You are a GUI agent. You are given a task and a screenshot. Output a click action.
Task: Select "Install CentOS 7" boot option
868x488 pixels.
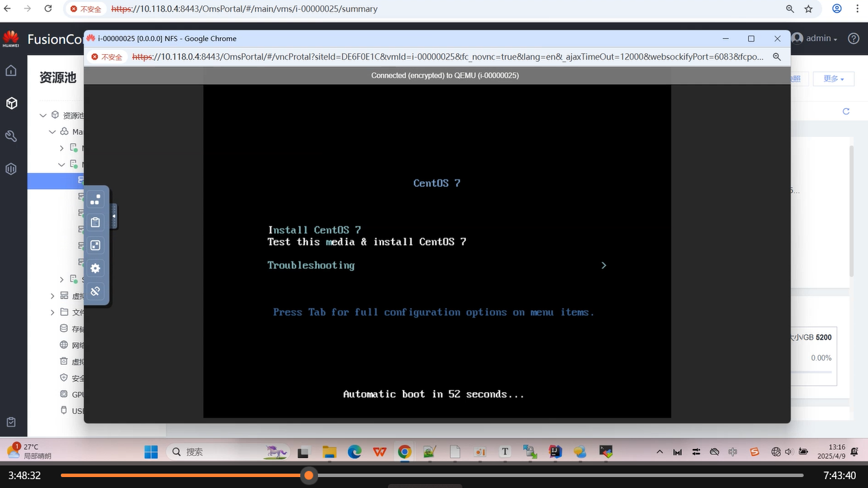[x=314, y=230]
